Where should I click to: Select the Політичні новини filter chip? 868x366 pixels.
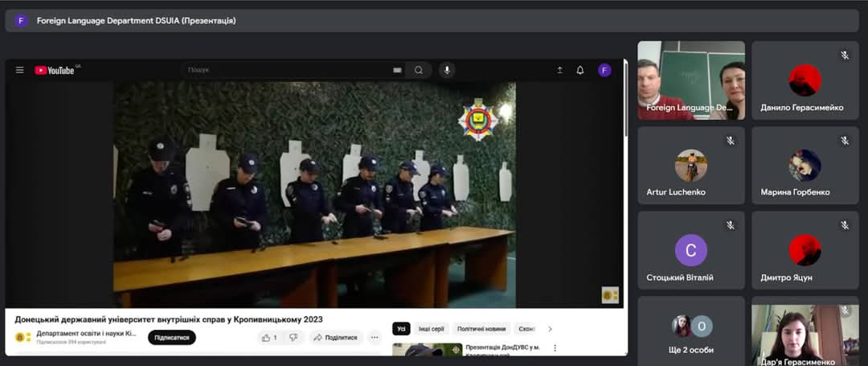pos(481,329)
